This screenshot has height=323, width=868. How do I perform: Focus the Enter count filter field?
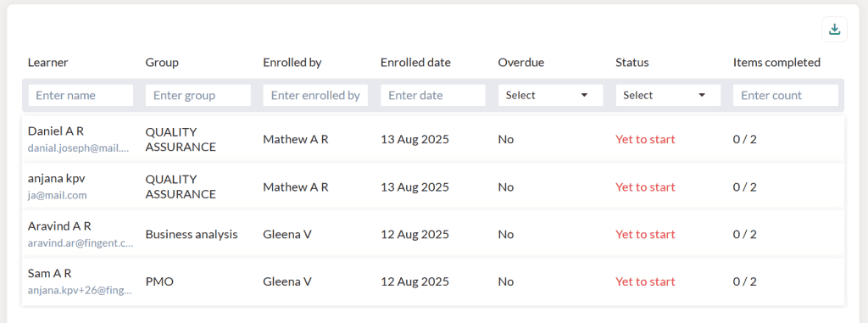pos(786,95)
